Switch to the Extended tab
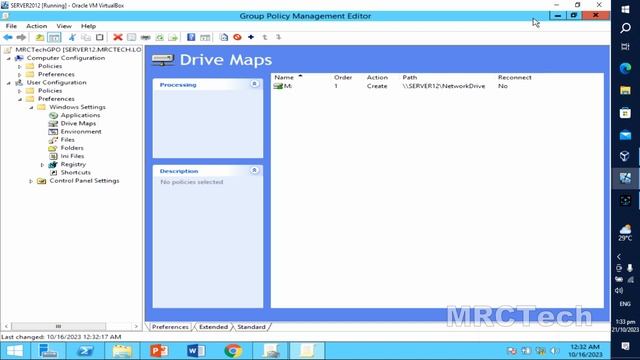 [x=213, y=327]
